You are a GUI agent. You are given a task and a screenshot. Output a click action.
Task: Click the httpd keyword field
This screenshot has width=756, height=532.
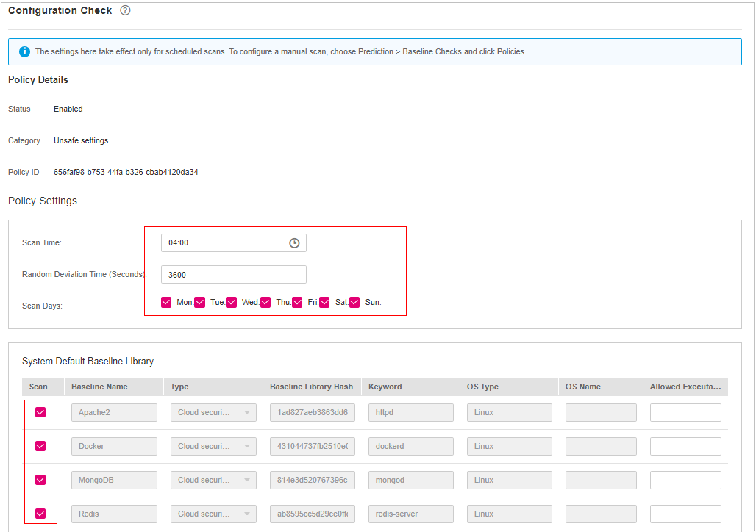411,412
